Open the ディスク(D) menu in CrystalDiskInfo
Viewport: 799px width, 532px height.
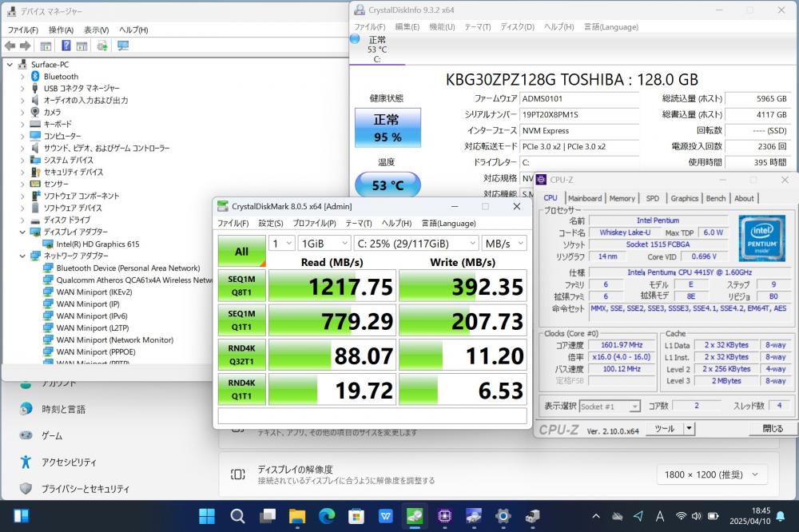pyautogui.click(x=517, y=27)
